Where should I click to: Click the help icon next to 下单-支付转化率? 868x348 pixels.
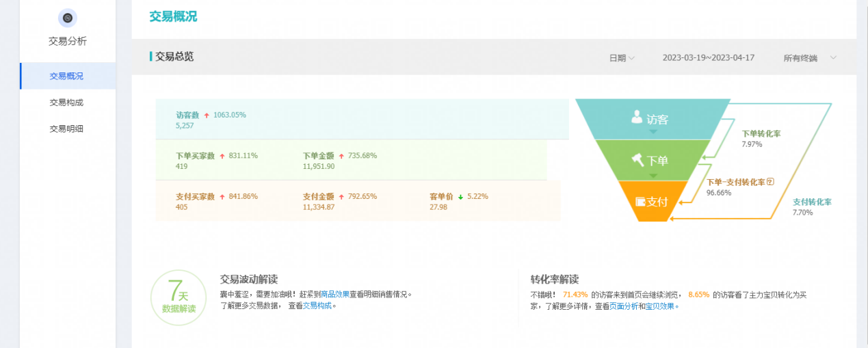[x=770, y=182]
